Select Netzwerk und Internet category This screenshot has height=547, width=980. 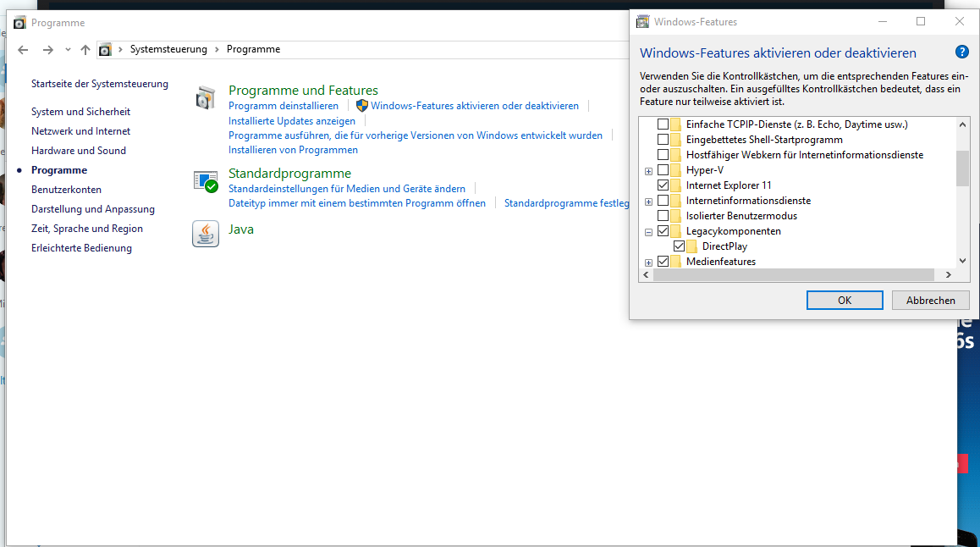point(80,131)
